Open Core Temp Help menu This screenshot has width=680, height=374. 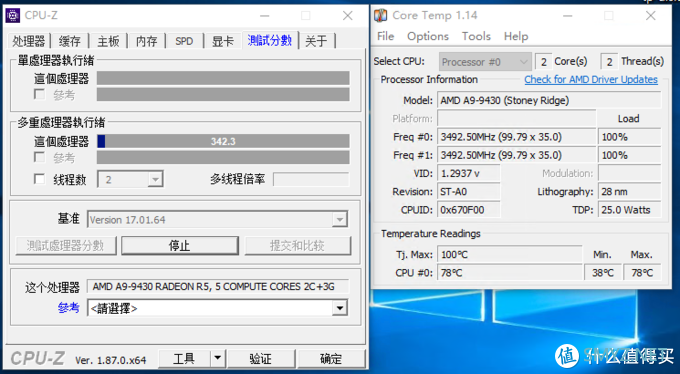(516, 36)
